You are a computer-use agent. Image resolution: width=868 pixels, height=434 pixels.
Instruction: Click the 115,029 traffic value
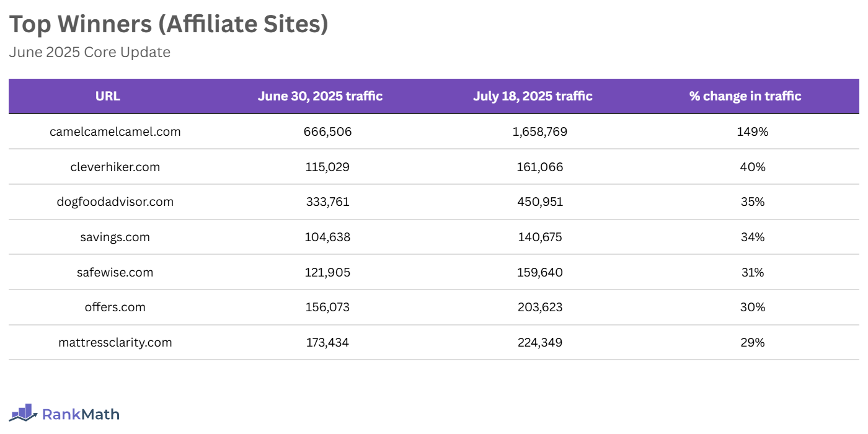point(328,167)
